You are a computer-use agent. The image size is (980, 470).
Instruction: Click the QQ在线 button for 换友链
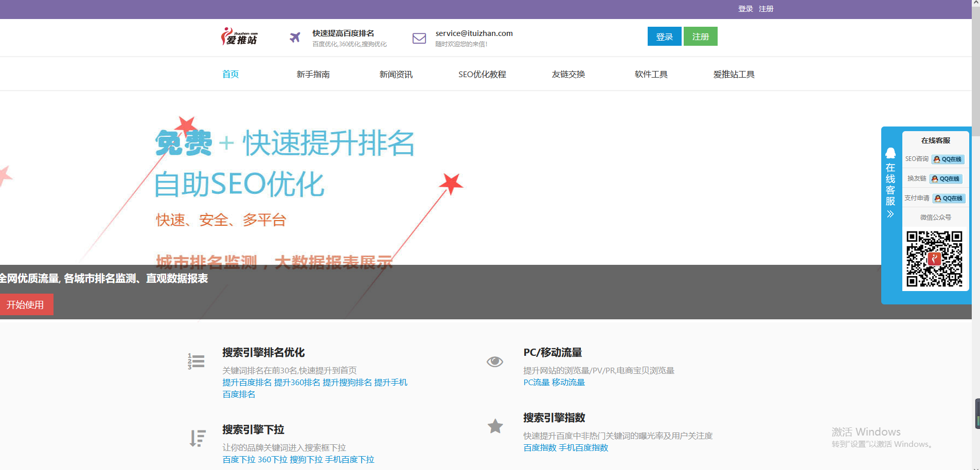(x=946, y=179)
